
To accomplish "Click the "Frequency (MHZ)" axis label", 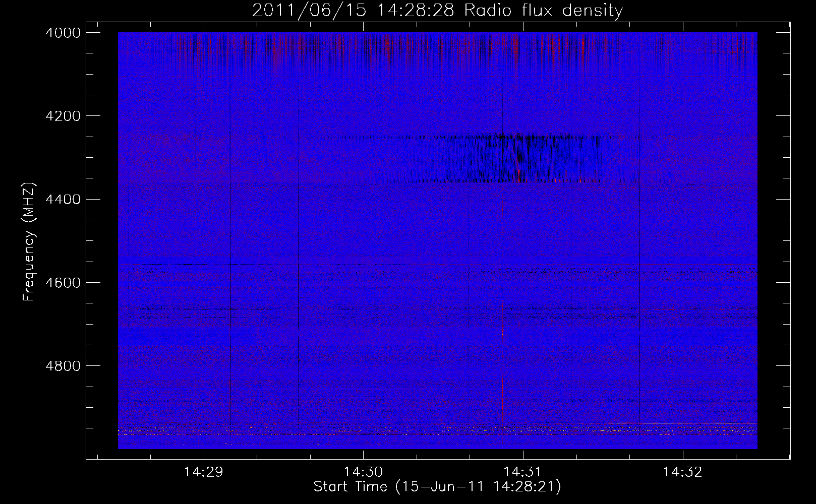I will (29, 242).
